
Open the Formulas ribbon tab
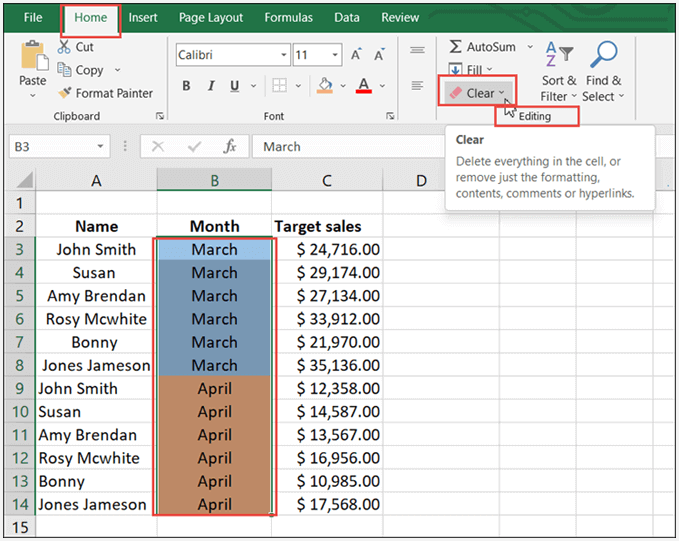pyautogui.click(x=288, y=17)
